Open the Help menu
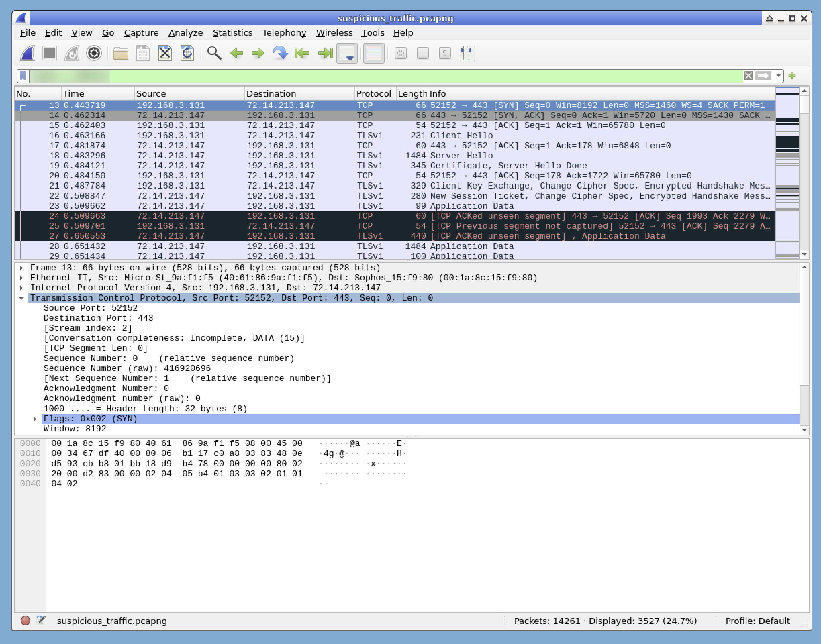This screenshot has height=644, width=821. 403,33
